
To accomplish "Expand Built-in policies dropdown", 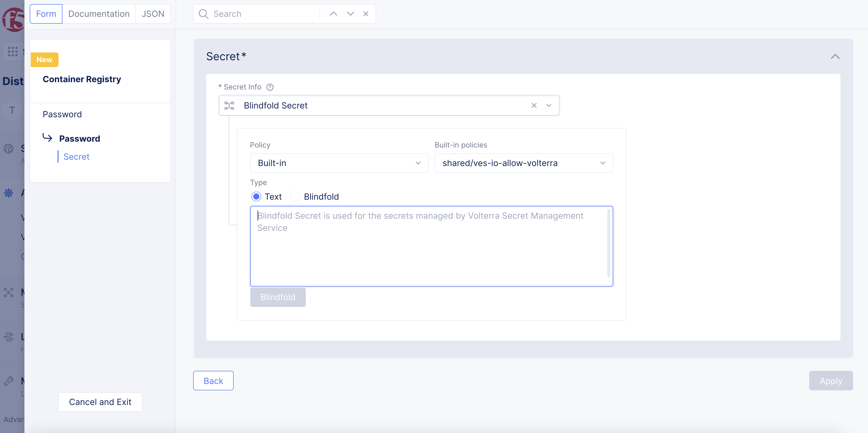I will pos(523,163).
